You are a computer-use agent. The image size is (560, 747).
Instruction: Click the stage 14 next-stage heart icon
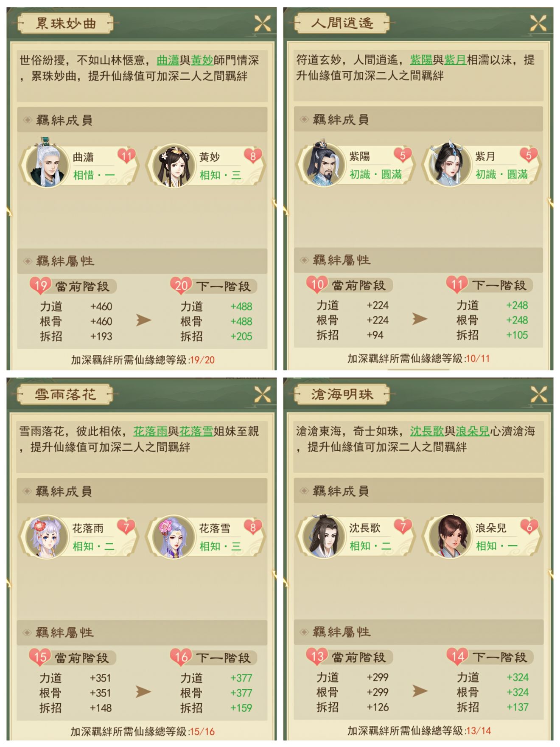click(x=457, y=657)
